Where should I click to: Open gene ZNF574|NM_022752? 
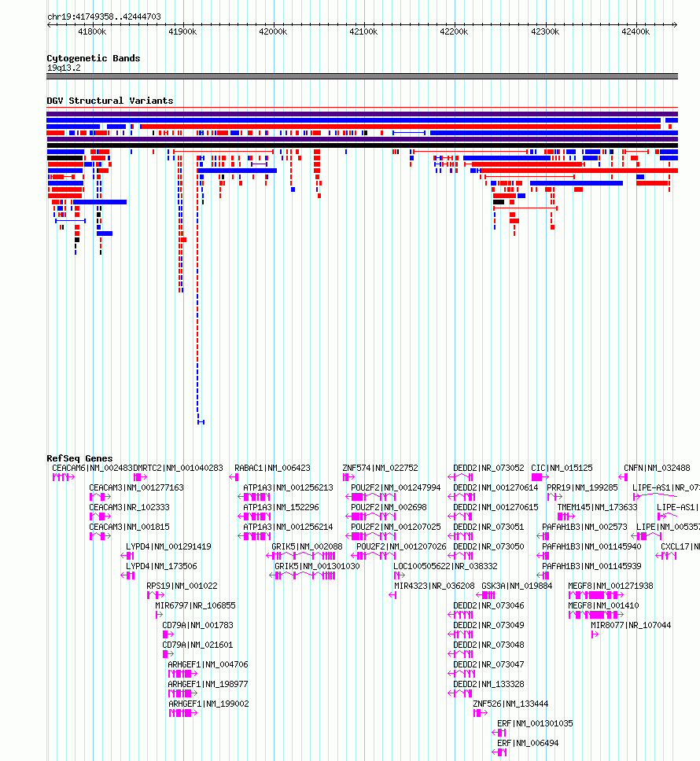pyautogui.click(x=380, y=468)
